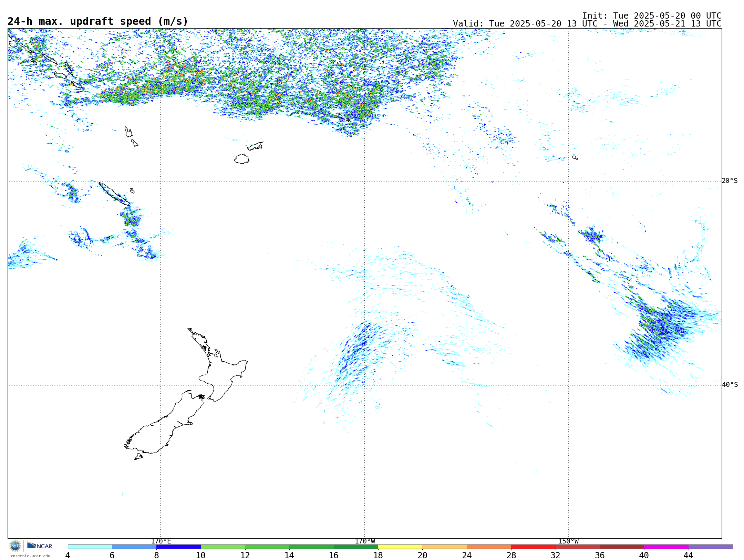Click the "24-h max. updraft speed (m/s)" title

(98, 22)
